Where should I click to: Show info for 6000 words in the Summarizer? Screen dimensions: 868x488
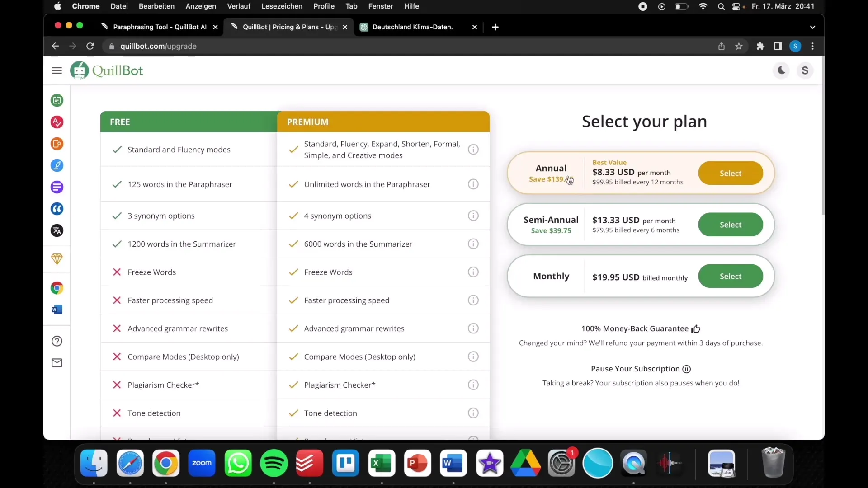pos(473,244)
